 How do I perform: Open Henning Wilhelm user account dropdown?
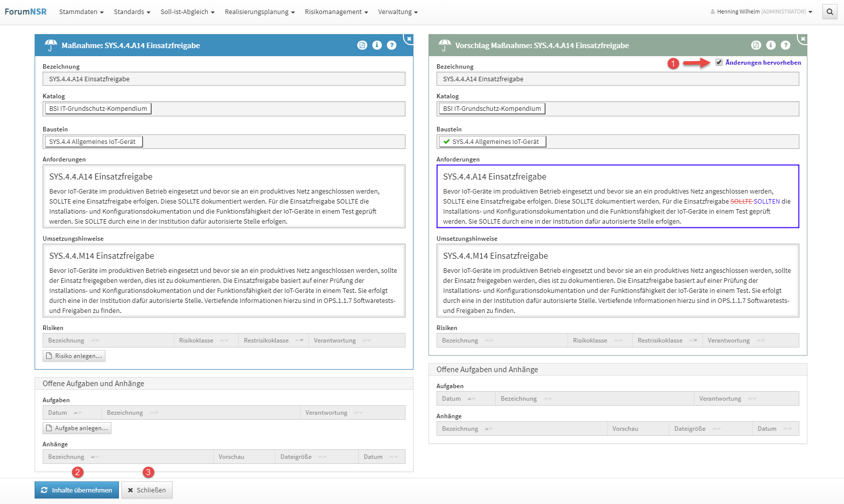(761, 12)
